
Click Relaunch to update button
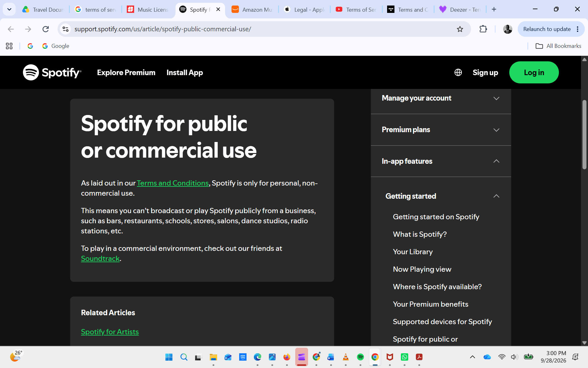point(547,29)
